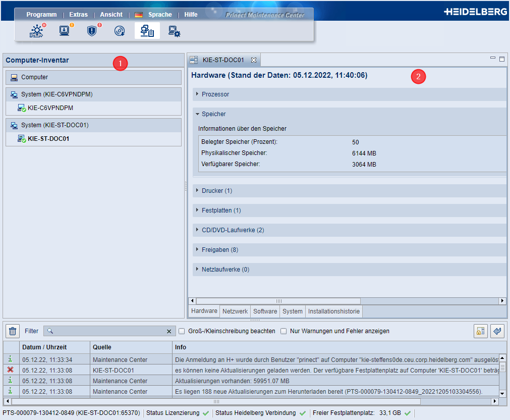Open the computer settings icon with gear
Viewport: 510px width, 420px height.
175,31
